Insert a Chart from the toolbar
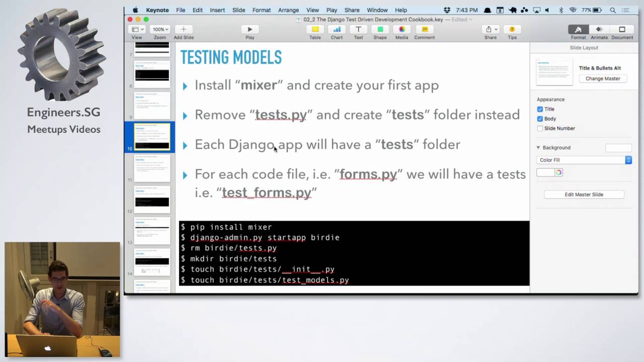 (x=337, y=30)
